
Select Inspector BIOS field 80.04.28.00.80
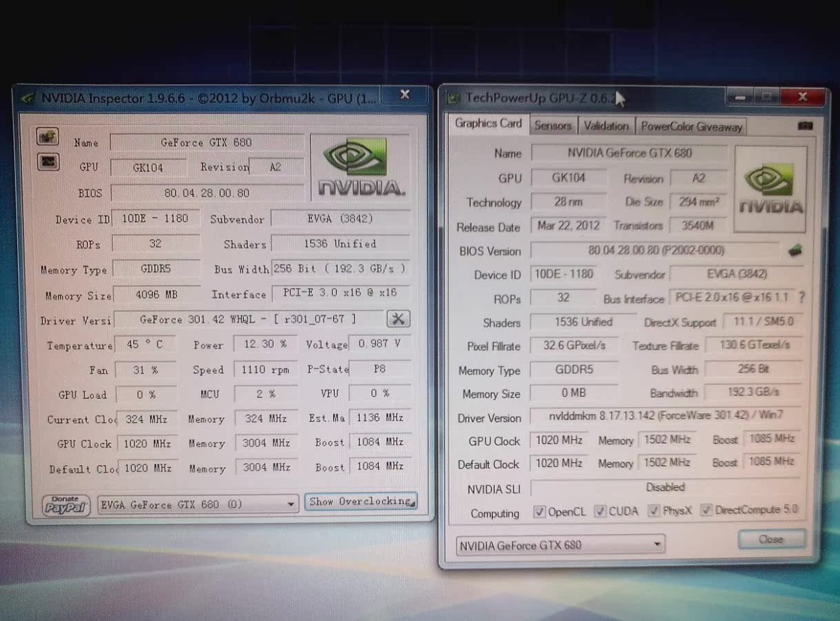coord(207,193)
